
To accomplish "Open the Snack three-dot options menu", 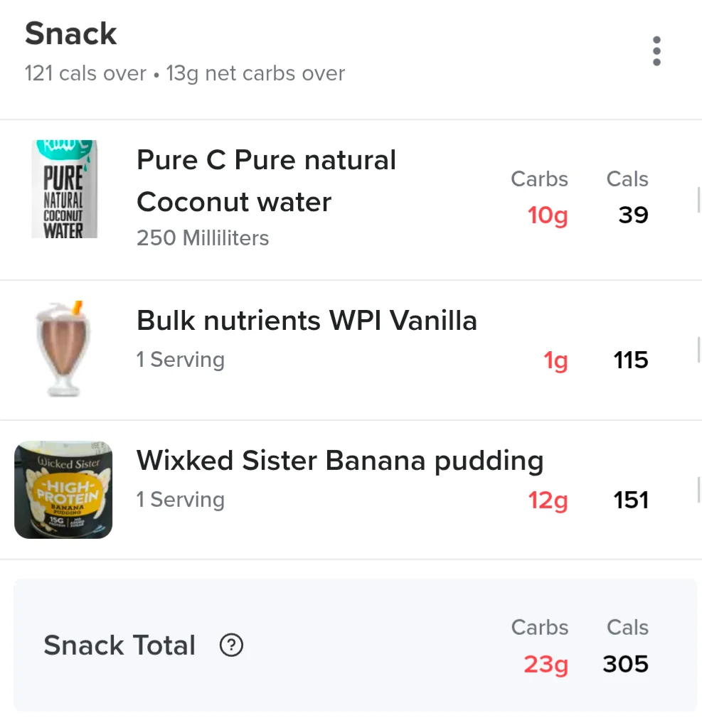I will tap(656, 51).
